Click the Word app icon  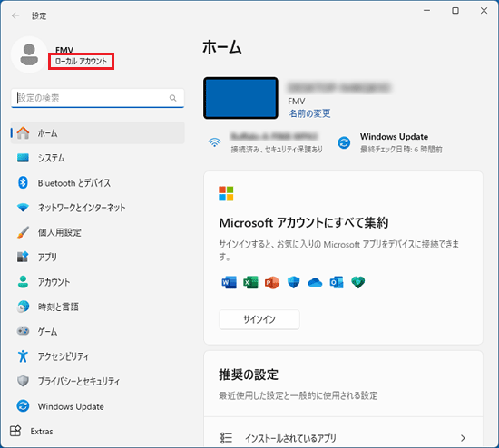click(230, 282)
